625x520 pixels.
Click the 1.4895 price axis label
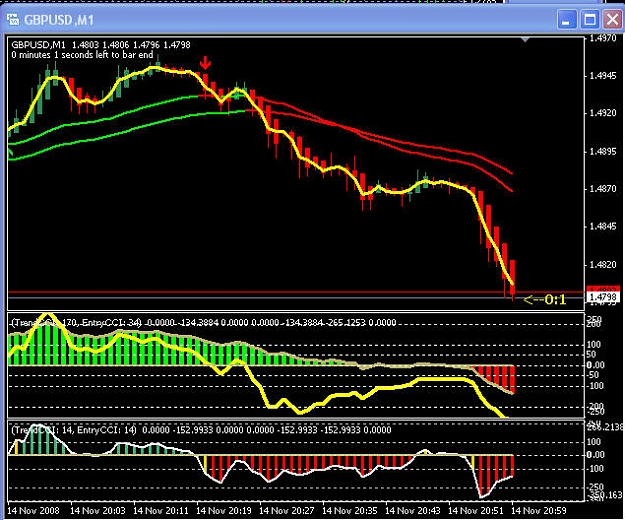(x=602, y=151)
